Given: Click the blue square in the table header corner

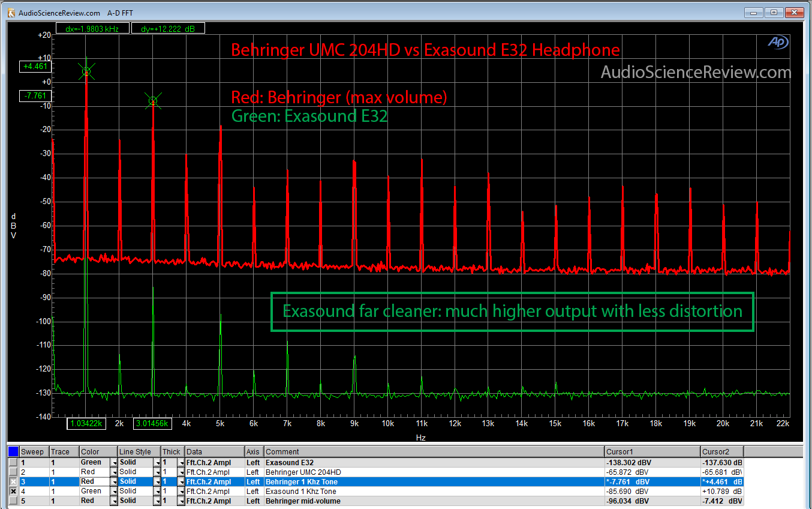Looking at the screenshot, I should click(x=13, y=451).
